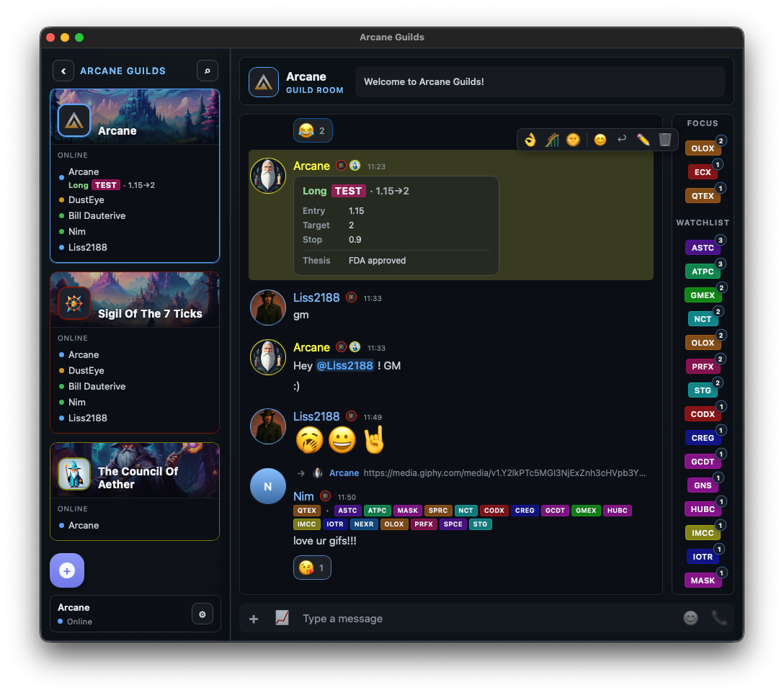This screenshot has height=695, width=784.
Task: Open IOTR from the Watchlist
Action: (x=703, y=557)
